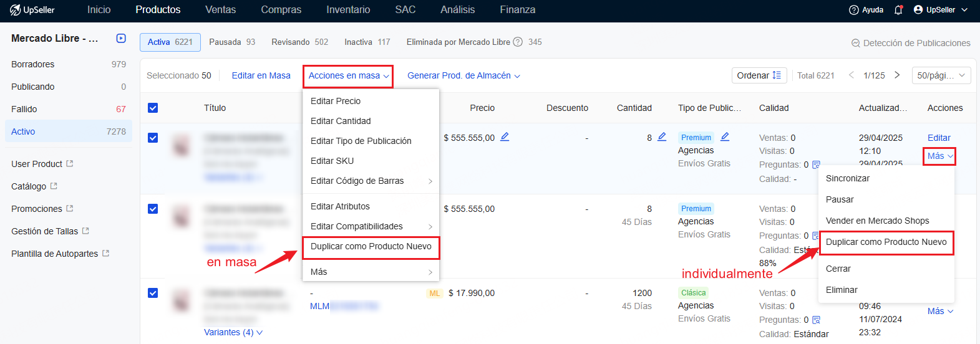
Task: Switch to the Revisando tab
Action: (x=299, y=42)
